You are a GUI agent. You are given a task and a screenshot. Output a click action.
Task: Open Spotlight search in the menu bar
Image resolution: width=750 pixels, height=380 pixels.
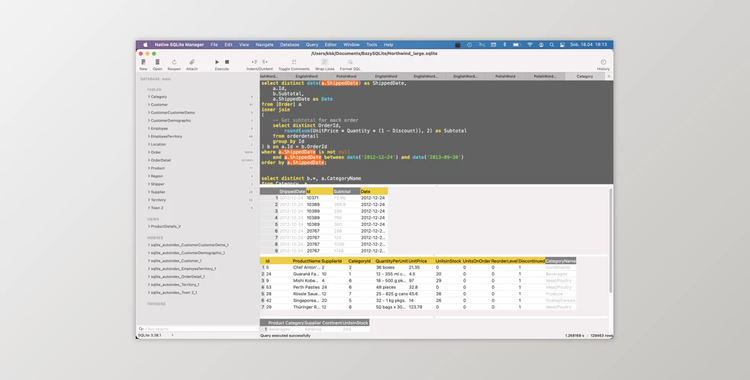tap(551, 45)
